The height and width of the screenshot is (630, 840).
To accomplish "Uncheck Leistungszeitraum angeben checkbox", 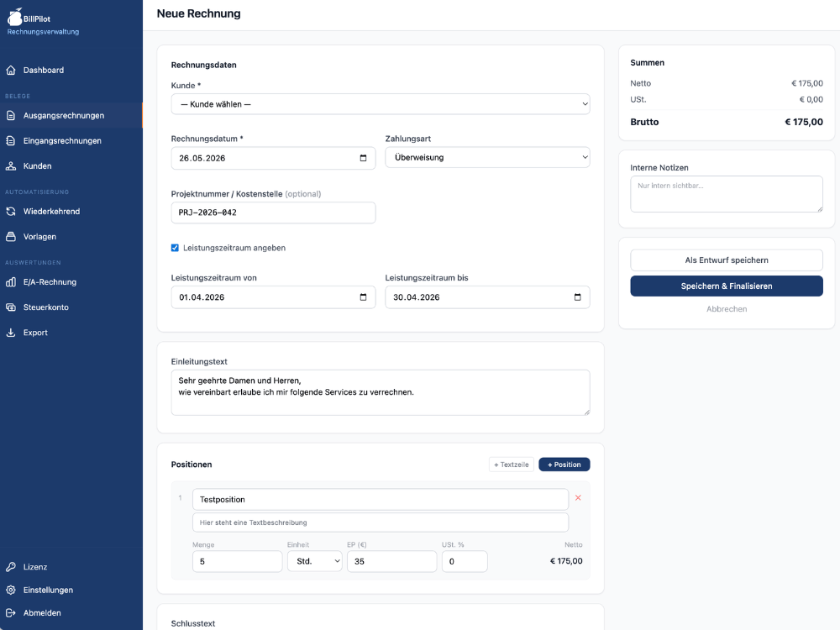I will click(x=175, y=248).
